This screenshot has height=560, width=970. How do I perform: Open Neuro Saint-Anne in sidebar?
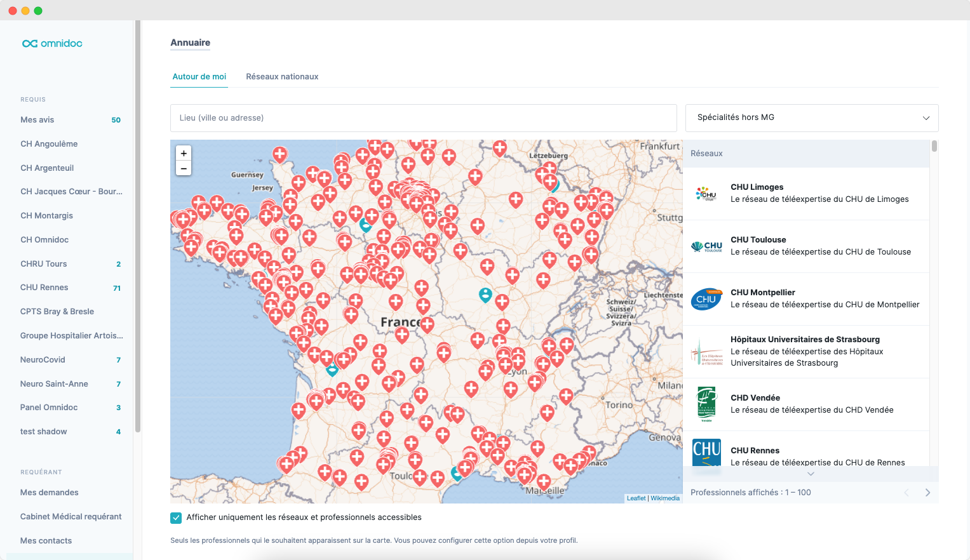pos(54,384)
